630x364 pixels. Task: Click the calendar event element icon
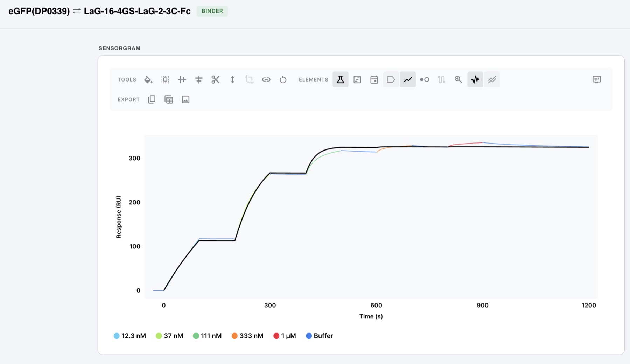374,79
